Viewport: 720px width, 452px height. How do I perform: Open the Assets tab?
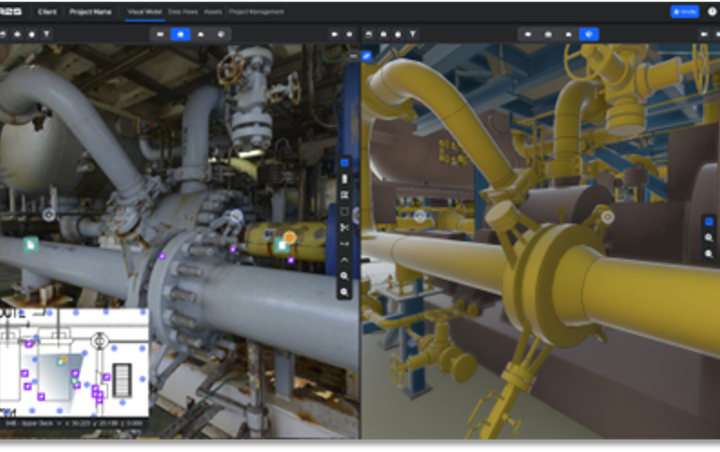pyautogui.click(x=213, y=11)
